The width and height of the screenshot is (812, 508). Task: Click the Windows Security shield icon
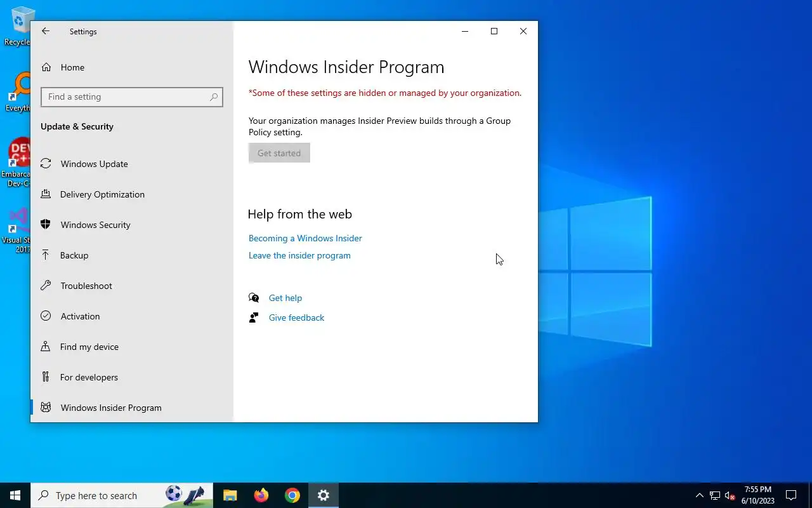click(x=46, y=225)
